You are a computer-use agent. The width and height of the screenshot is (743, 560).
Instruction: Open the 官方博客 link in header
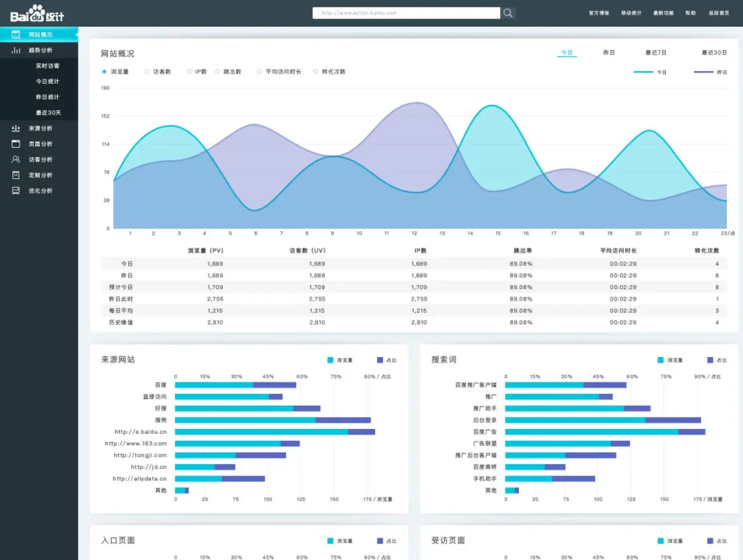tap(599, 13)
